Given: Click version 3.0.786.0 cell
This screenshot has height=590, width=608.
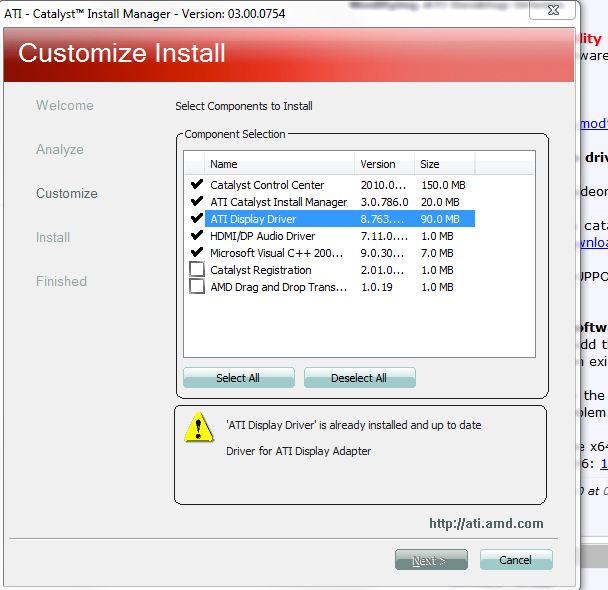Looking at the screenshot, I should coord(384,202).
